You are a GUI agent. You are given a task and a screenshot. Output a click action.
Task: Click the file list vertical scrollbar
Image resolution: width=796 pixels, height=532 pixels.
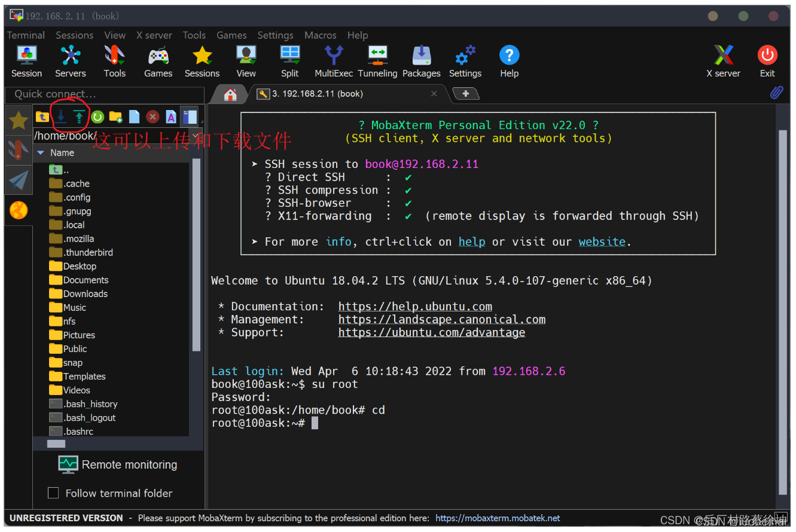196,254
